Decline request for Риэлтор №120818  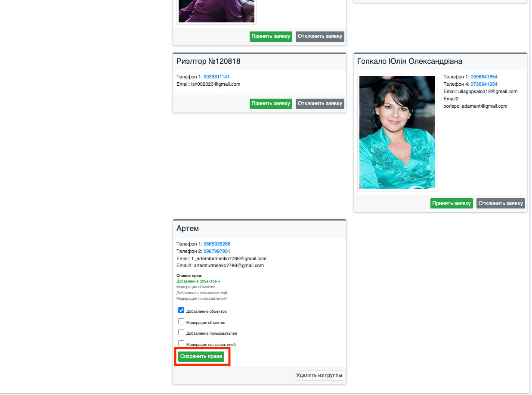click(x=320, y=103)
